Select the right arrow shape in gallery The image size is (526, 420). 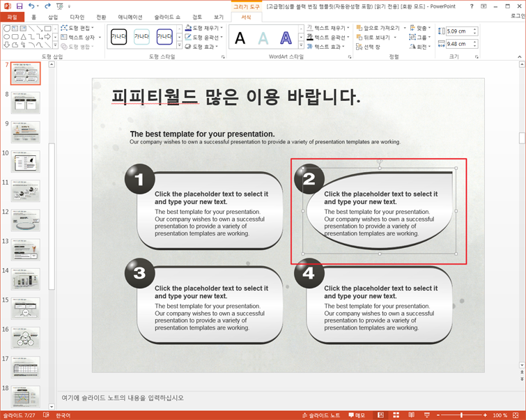pyautogui.click(x=48, y=37)
